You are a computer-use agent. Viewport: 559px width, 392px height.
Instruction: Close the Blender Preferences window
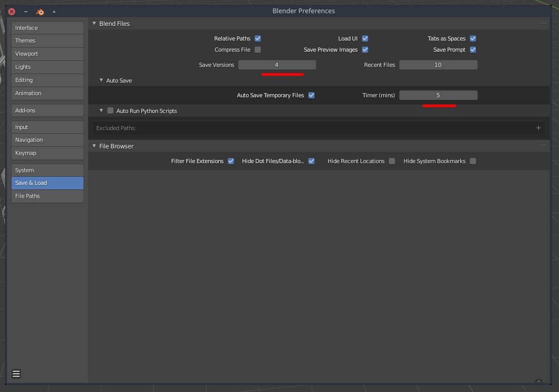tap(12, 12)
